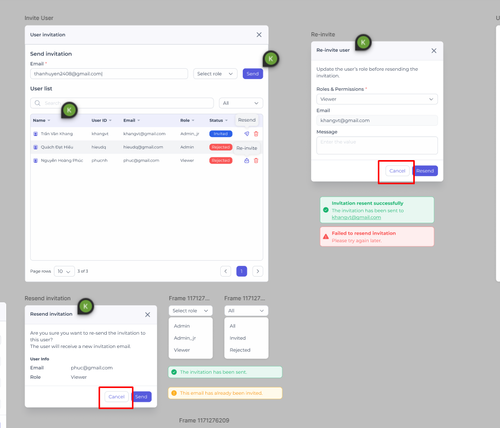Close the Resend invitation dialog

click(x=147, y=315)
